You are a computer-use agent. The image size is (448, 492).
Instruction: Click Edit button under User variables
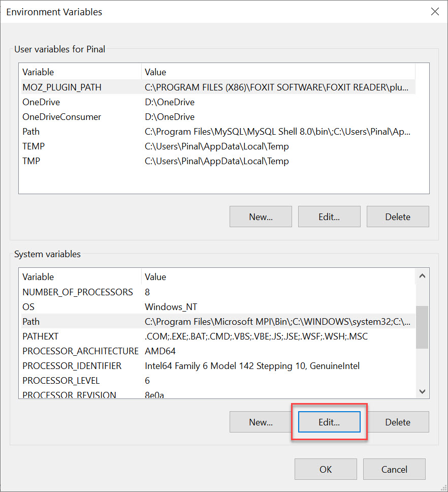329,217
